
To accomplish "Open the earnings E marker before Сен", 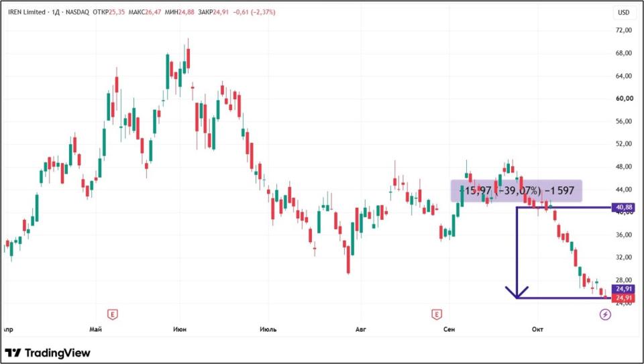I will click(x=437, y=315).
